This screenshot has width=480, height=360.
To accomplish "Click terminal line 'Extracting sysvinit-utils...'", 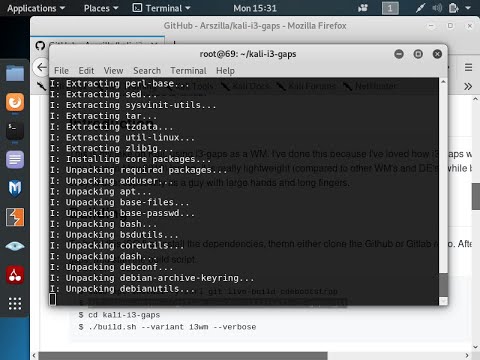I will 133,105.
